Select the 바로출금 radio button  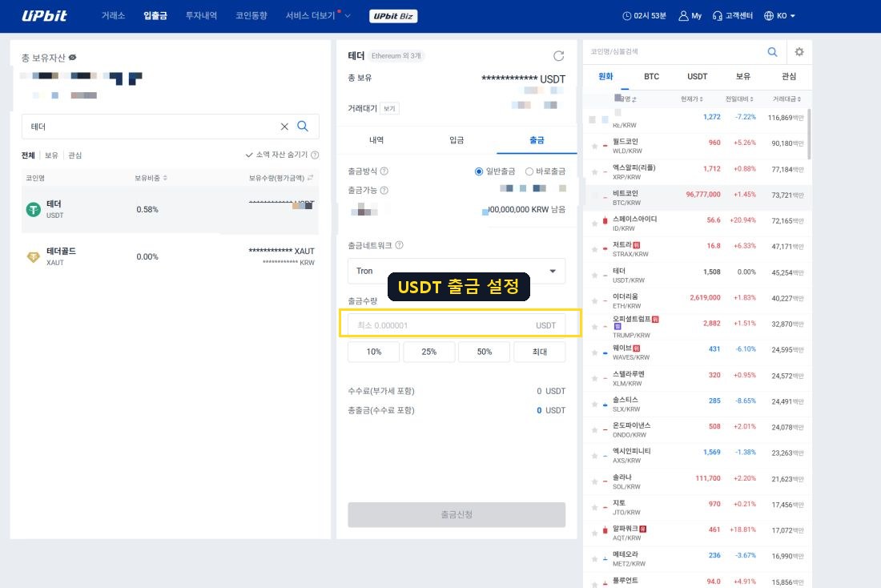point(529,171)
